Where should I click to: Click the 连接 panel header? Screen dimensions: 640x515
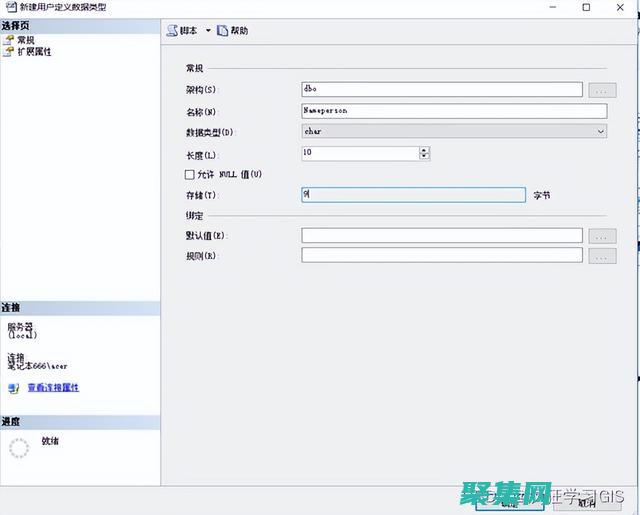click(80, 308)
